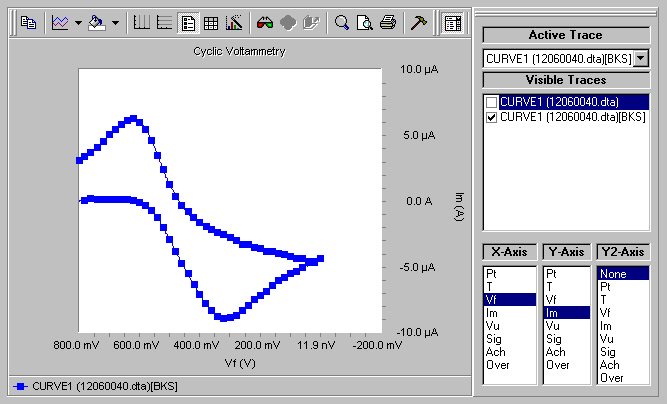Click the Cyclic Voltammetry chart title

[x=239, y=51]
